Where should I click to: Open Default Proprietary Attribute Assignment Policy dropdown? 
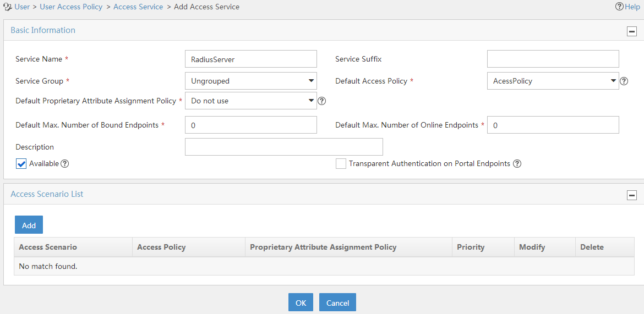click(x=251, y=101)
